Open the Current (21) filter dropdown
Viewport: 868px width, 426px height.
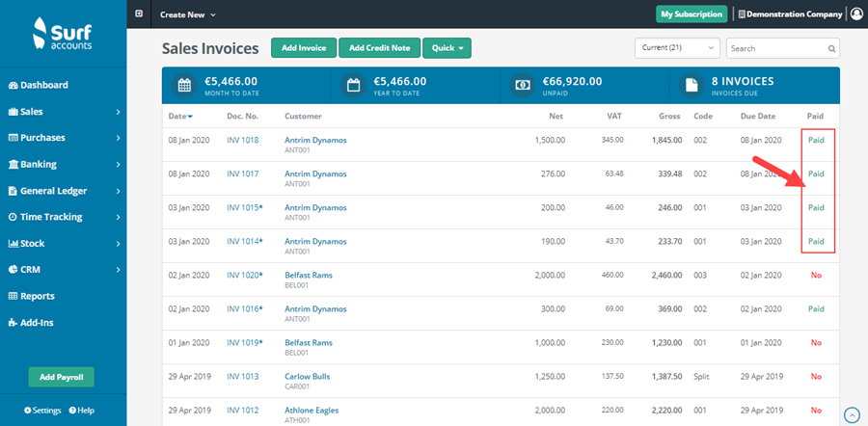pos(677,48)
